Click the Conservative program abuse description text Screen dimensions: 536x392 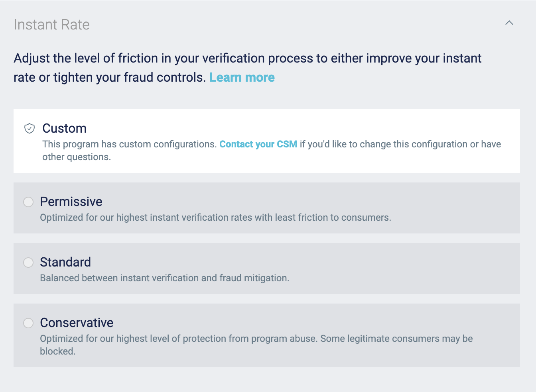(x=256, y=339)
